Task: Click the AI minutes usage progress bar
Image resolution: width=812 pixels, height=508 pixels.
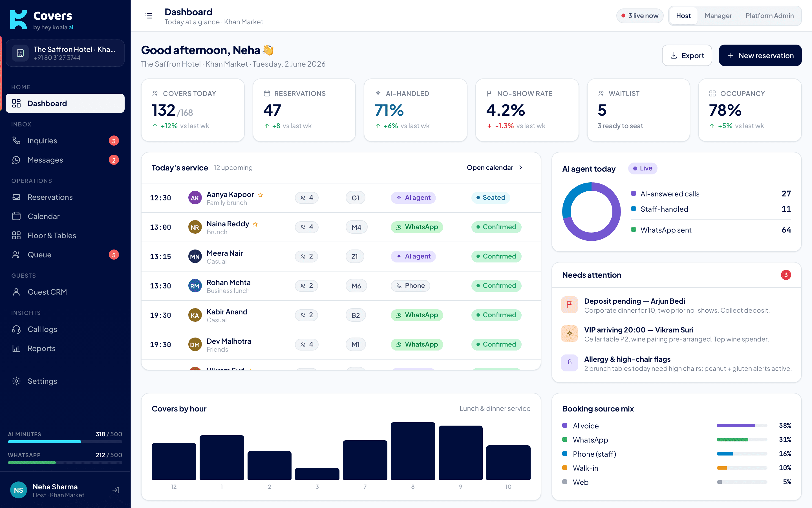Action: click(x=65, y=441)
